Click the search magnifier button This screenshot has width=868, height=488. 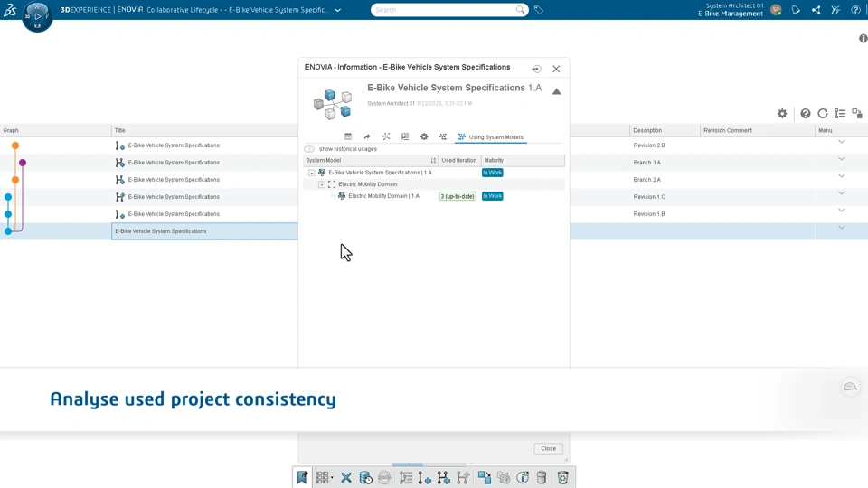[521, 10]
